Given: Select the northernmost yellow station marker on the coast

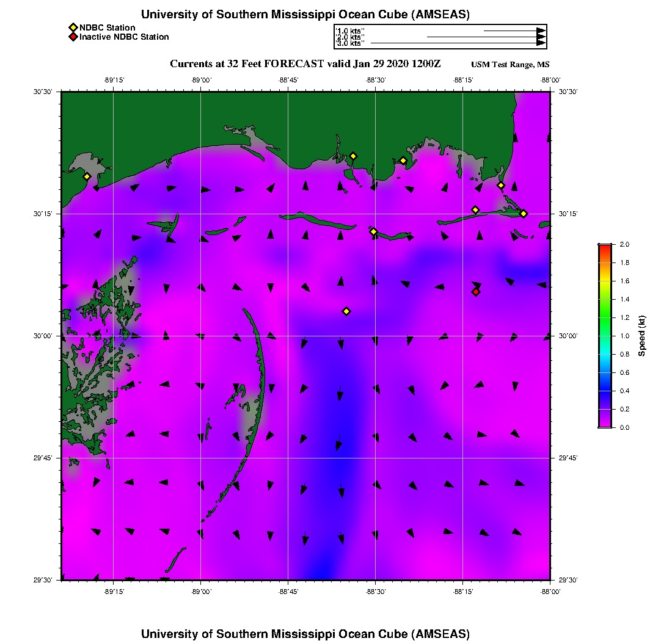Looking at the screenshot, I should coord(353,156).
